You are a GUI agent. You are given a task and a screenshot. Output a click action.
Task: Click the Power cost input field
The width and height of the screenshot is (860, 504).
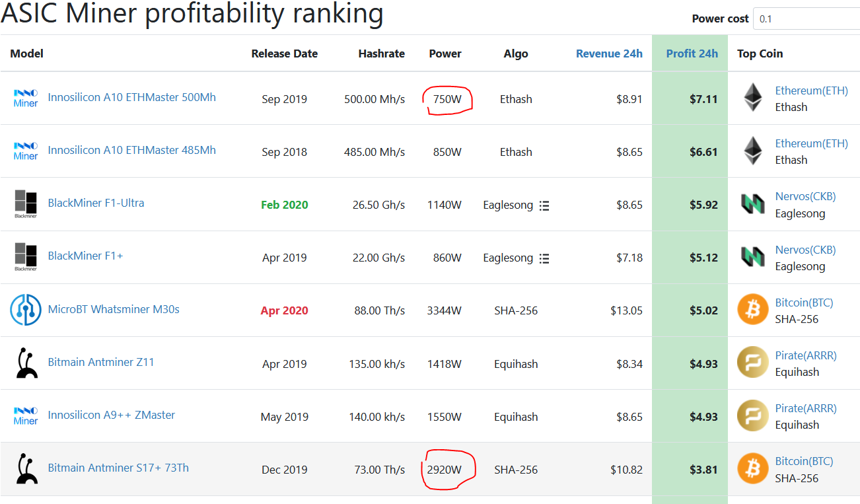click(x=806, y=18)
